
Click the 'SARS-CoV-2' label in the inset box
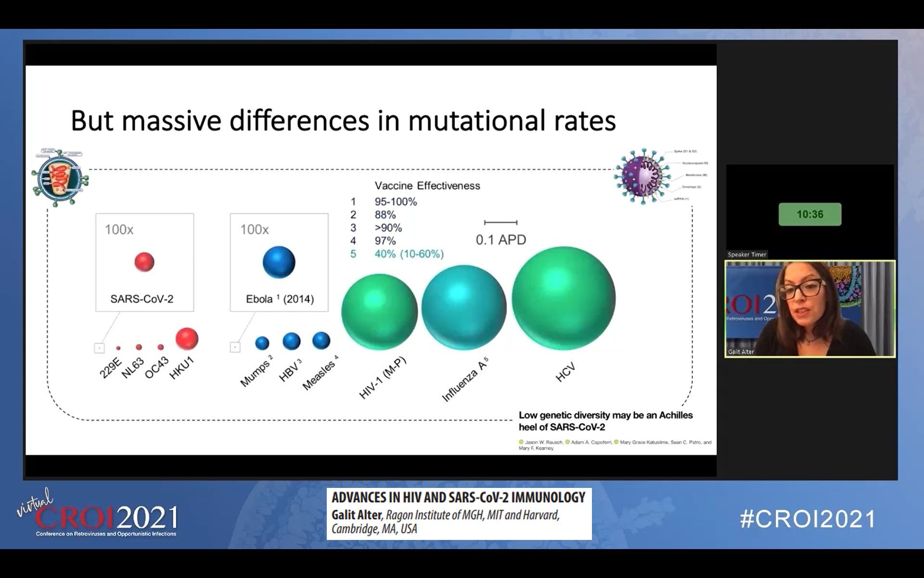tap(142, 299)
